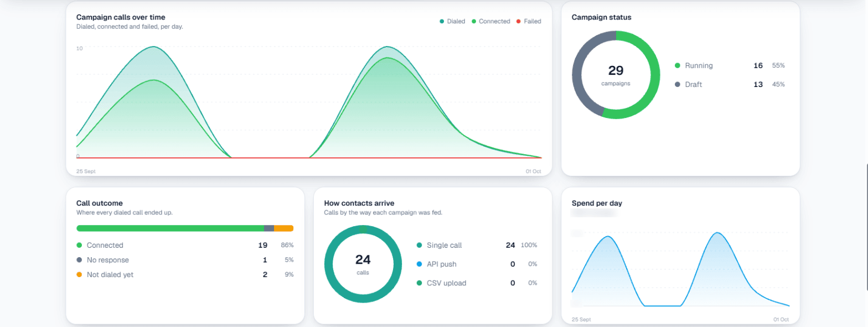Click orange Not dialed segment of bar

pyautogui.click(x=283, y=228)
